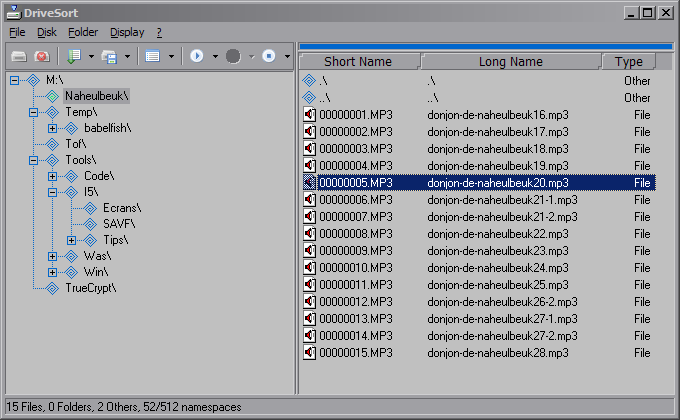This screenshot has width=680, height=420.
Task: Click the red close disk toolbar icon
Action: coord(42,57)
